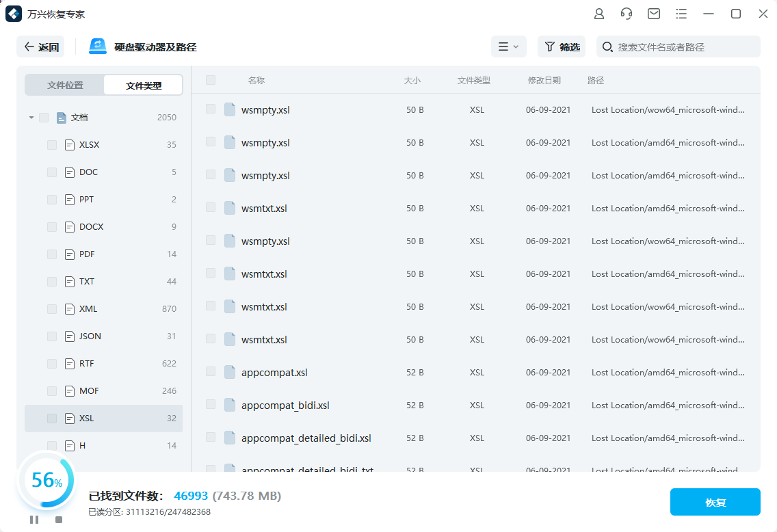Open the mail feedback icon
This screenshot has width=777, height=532.
pyautogui.click(x=654, y=13)
